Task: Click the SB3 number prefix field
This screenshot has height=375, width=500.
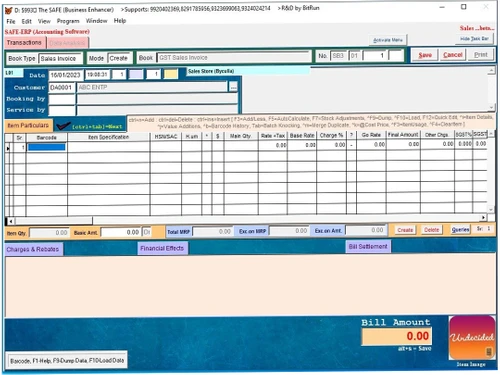Action: [x=338, y=56]
